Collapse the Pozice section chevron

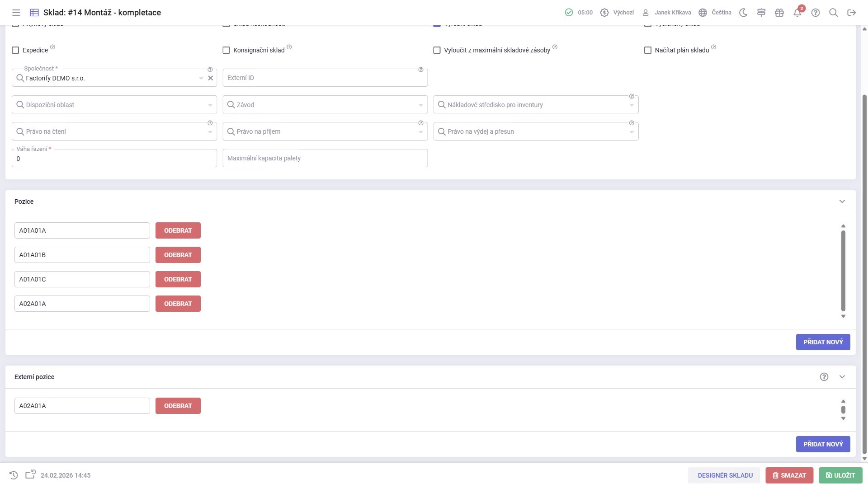(842, 202)
